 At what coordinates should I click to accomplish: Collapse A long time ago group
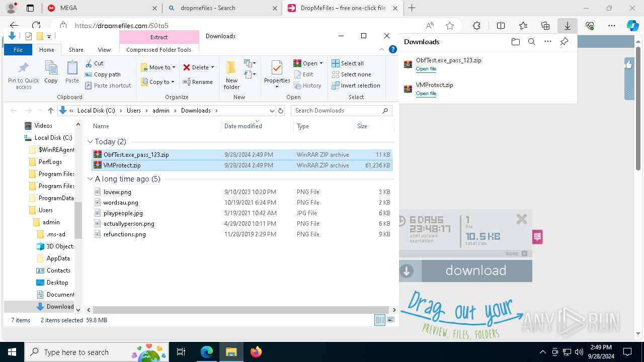91,179
